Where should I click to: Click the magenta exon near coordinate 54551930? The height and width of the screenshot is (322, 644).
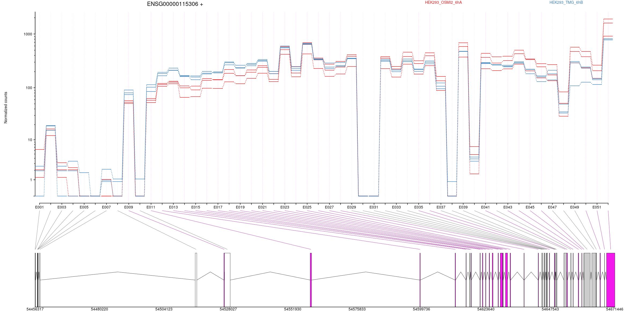pos(311,280)
